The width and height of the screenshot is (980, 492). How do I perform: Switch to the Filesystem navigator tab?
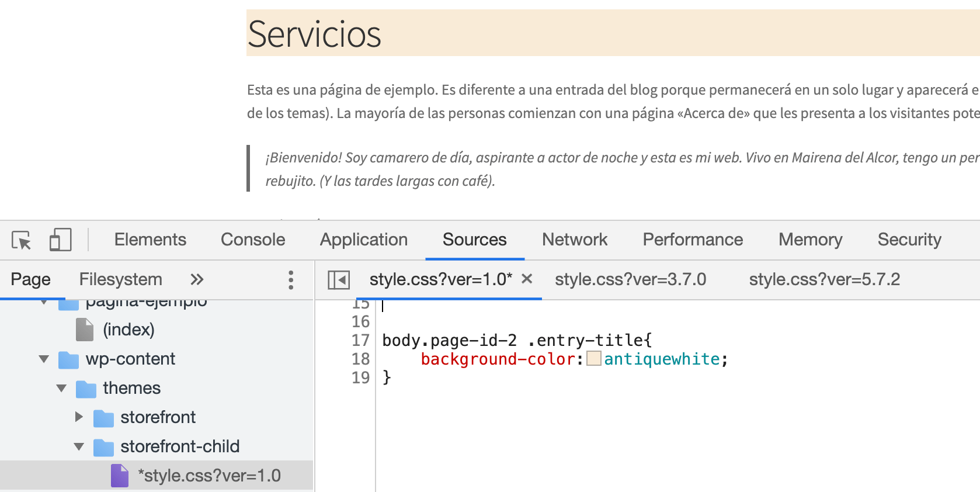(121, 279)
